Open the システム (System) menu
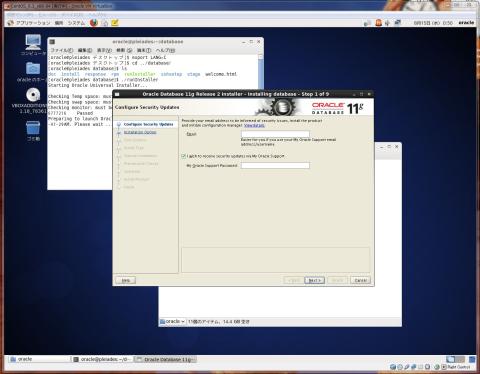 coord(76,23)
